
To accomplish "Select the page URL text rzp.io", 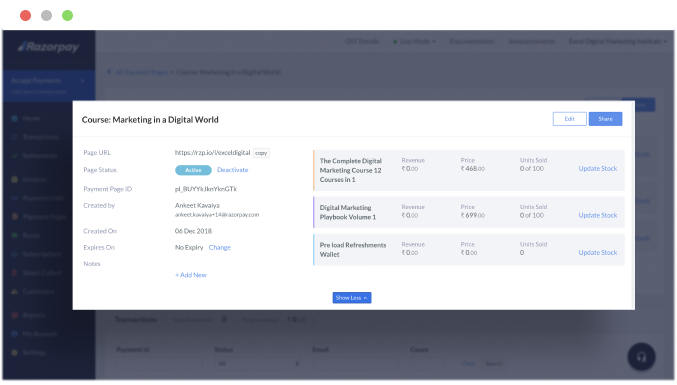I will coord(212,153).
